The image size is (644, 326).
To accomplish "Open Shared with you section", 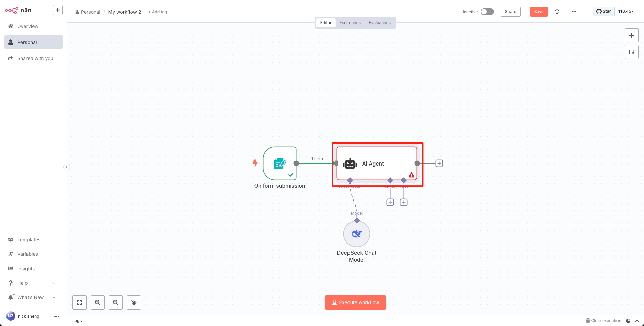I will pyautogui.click(x=33, y=58).
